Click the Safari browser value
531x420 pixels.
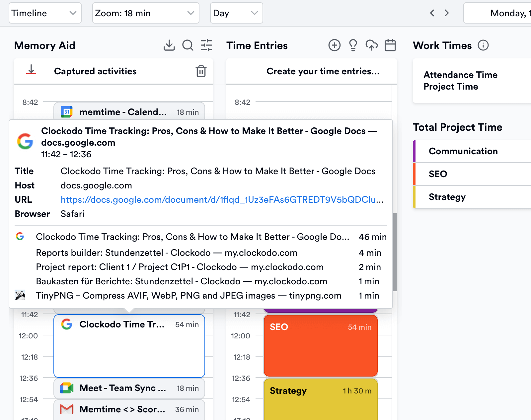(72, 214)
